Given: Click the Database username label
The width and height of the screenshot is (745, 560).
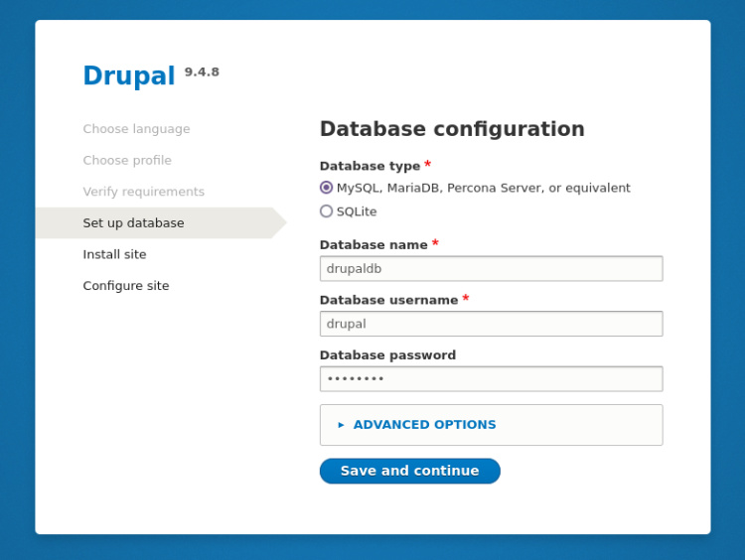Looking at the screenshot, I should click(x=388, y=300).
